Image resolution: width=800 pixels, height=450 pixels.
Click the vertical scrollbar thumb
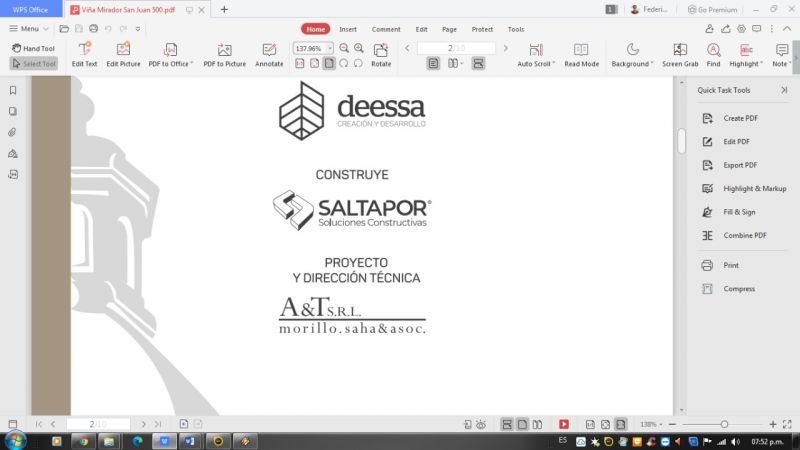[682, 140]
